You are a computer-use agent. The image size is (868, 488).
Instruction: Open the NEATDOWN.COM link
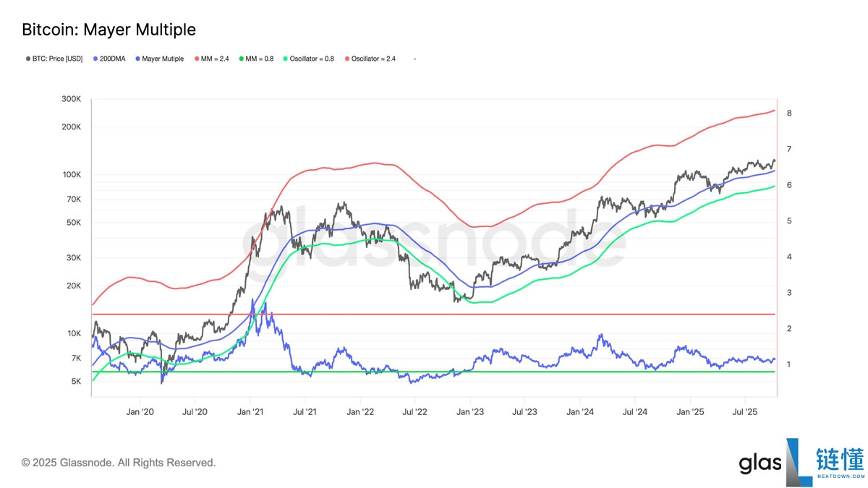(x=840, y=476)
